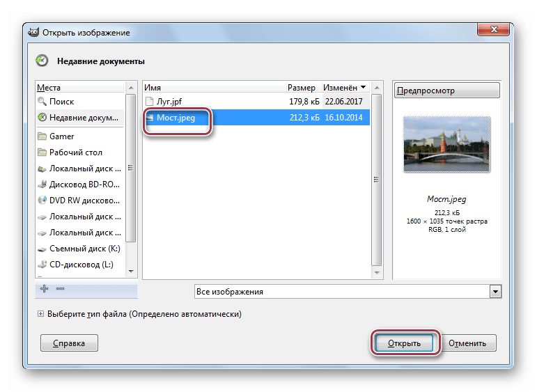Click the Отменить button

click(x=472, y=343)
